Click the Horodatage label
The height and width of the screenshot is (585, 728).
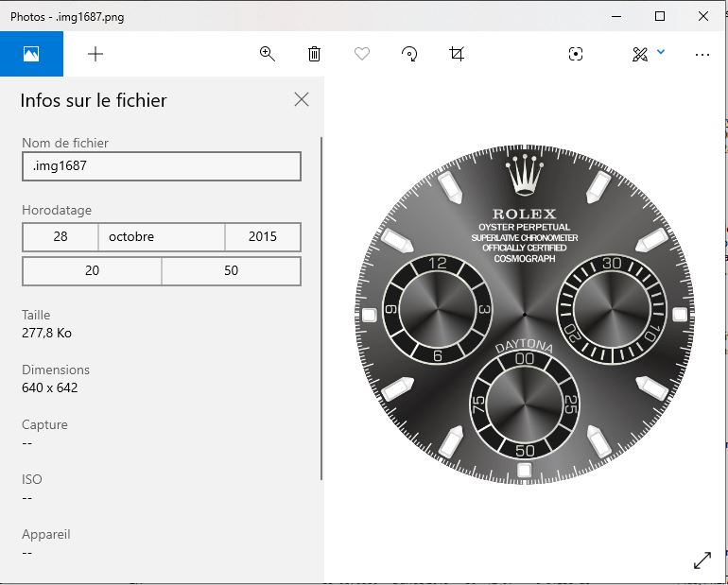pyautogui.click(x=57, y=210)
